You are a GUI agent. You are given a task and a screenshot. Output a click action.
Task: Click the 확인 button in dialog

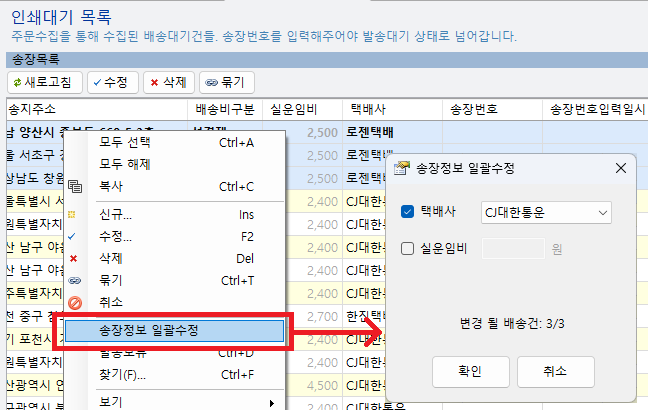[x=469, y=371]
